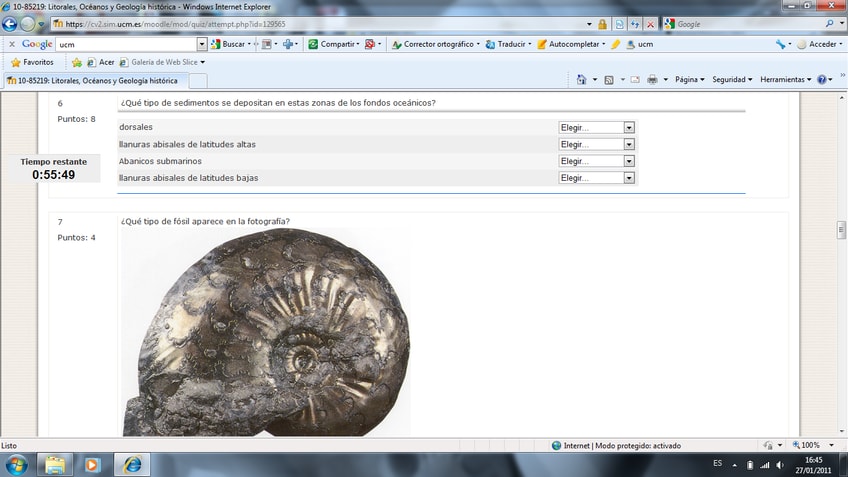Open the Seguridad menu
The width and height of the screenshot is (848, 477).
pos(732,80)
